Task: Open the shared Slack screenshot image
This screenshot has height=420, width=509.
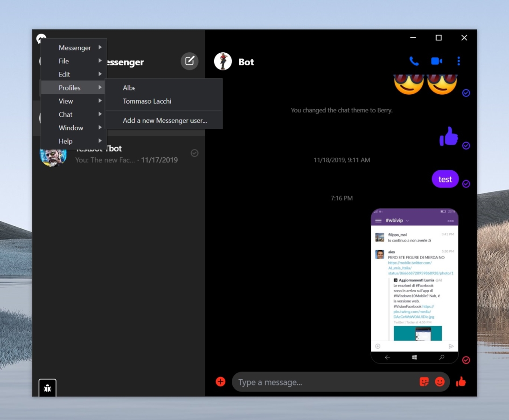Action: pyautogui.click(x=414, y=286)
